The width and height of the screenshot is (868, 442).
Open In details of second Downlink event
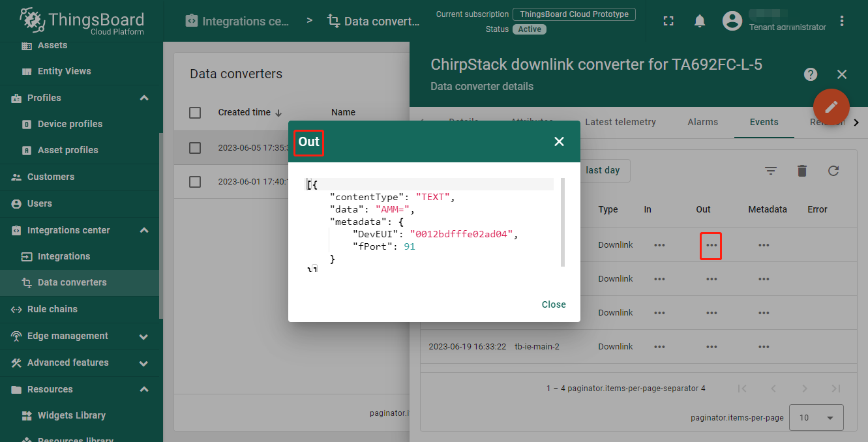tap(659, 279)
